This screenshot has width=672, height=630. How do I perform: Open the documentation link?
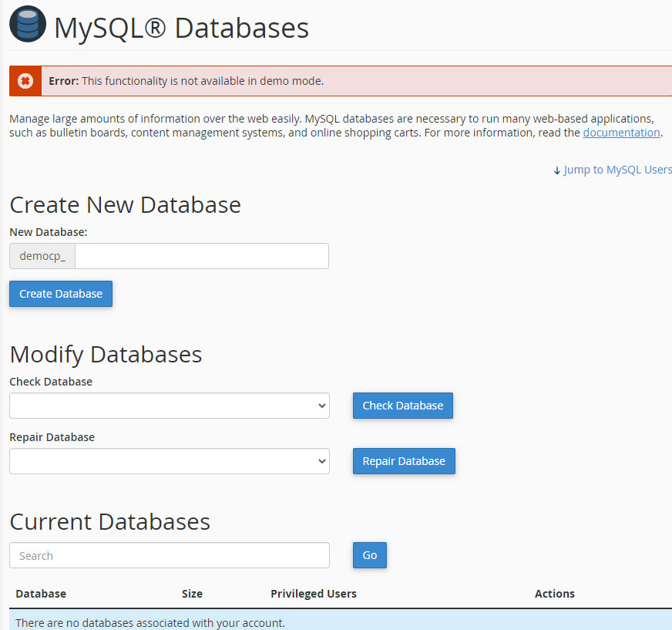pyautogui.click(x=621, y=133)
